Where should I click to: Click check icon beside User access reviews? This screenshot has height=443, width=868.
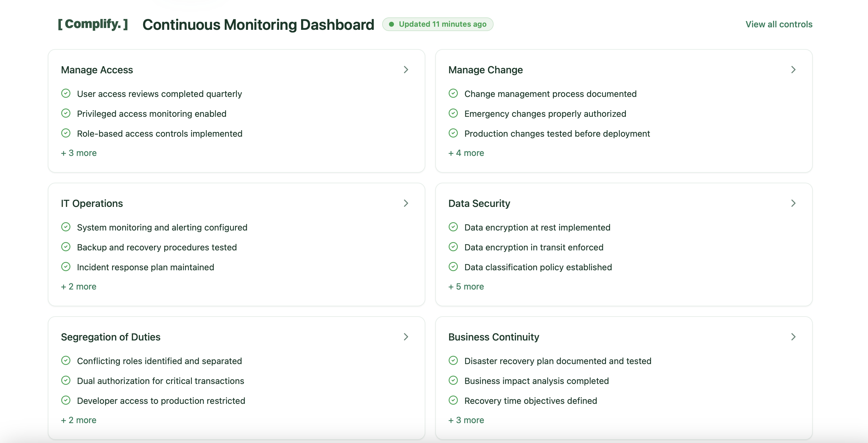[66, 94]
